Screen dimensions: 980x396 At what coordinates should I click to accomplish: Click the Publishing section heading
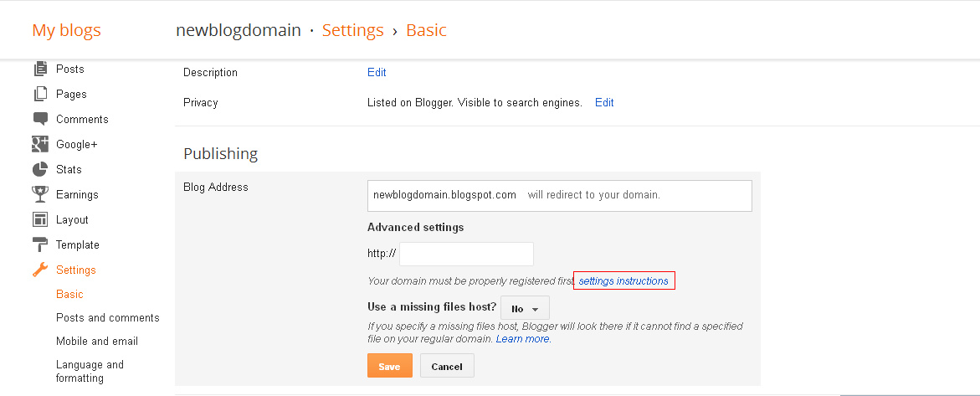click(221, 153)
